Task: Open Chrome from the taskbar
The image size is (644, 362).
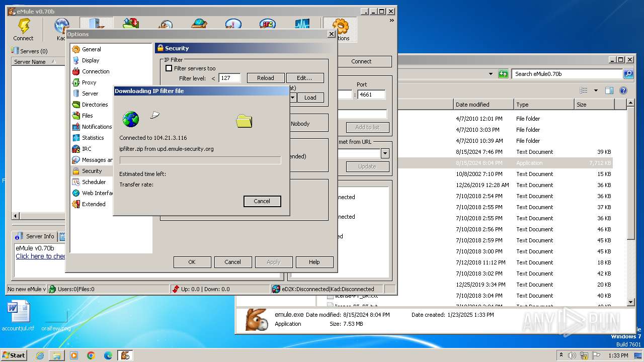Action: pyautogui.click(x=91, y=355)
